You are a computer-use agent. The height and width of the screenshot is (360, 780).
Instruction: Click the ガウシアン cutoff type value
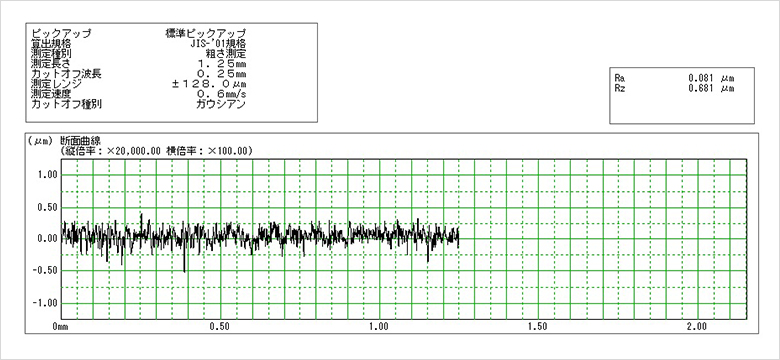pos(221,104)
